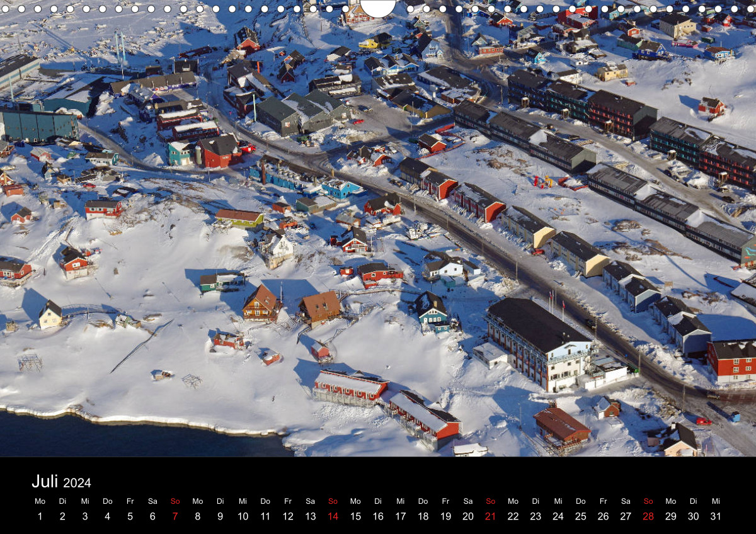Select day 18 in the calendar row
The image size is (756, 534).
click(x=423, y=516)
